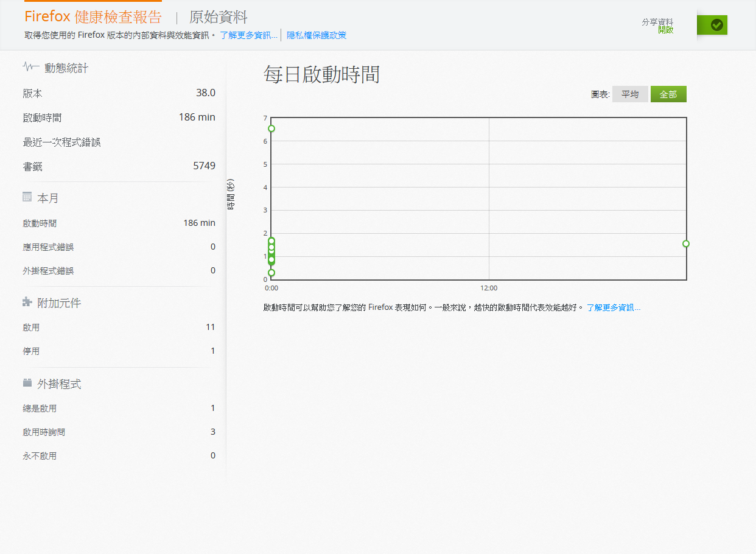Click the 書籤 count row showing 5749
This screenshot has height=554, width=756.
click(x=119, y=166)
